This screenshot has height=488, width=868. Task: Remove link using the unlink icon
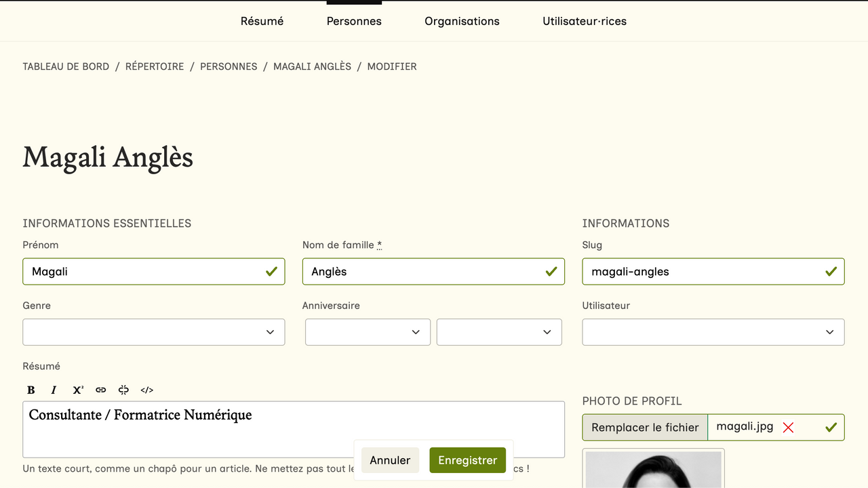tap(123, 390)
